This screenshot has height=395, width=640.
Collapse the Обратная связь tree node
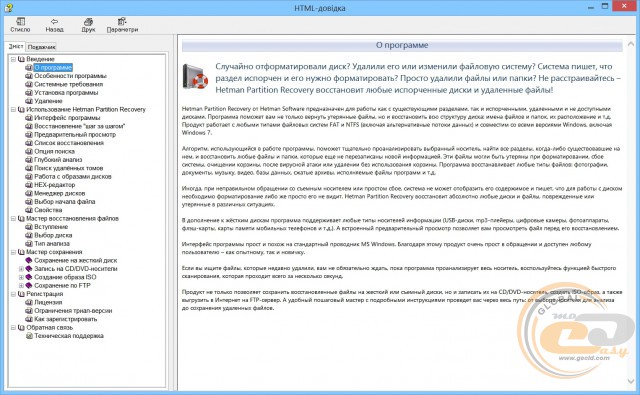(x=13, y=327)
